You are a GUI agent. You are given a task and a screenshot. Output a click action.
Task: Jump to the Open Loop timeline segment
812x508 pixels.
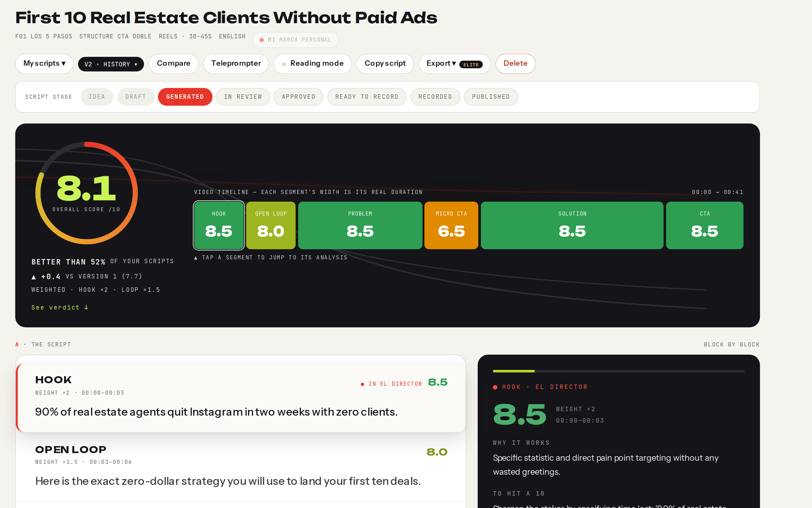[x=271, y=225]
